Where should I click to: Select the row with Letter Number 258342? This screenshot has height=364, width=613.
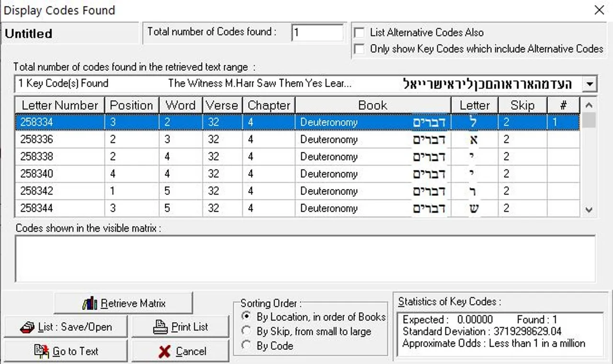297,191
